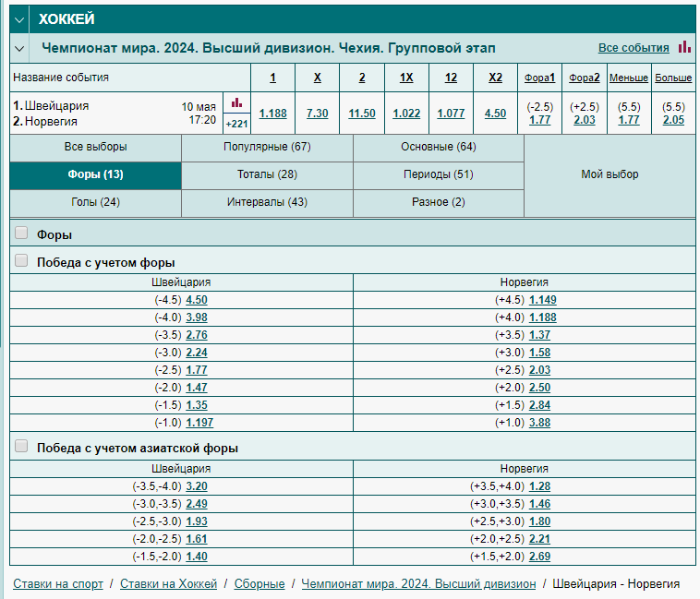Screen dimensions: 700x599
Task: Open the Интервалы (43) tab
Action: point(267,202)
